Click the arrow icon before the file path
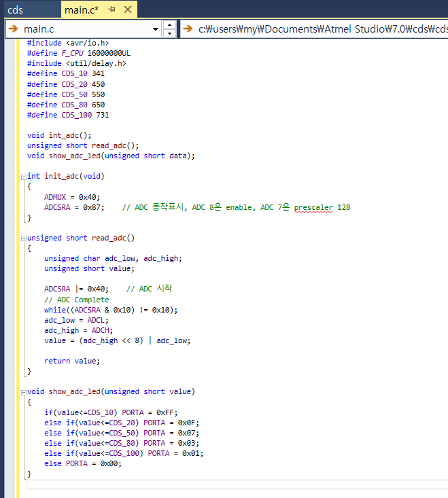The image size is (448, 498). pyautogui.click(x=188, y=29)
